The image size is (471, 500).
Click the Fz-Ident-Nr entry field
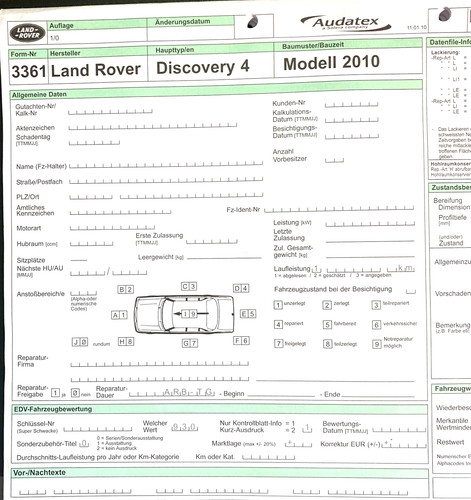pos(339,209)
